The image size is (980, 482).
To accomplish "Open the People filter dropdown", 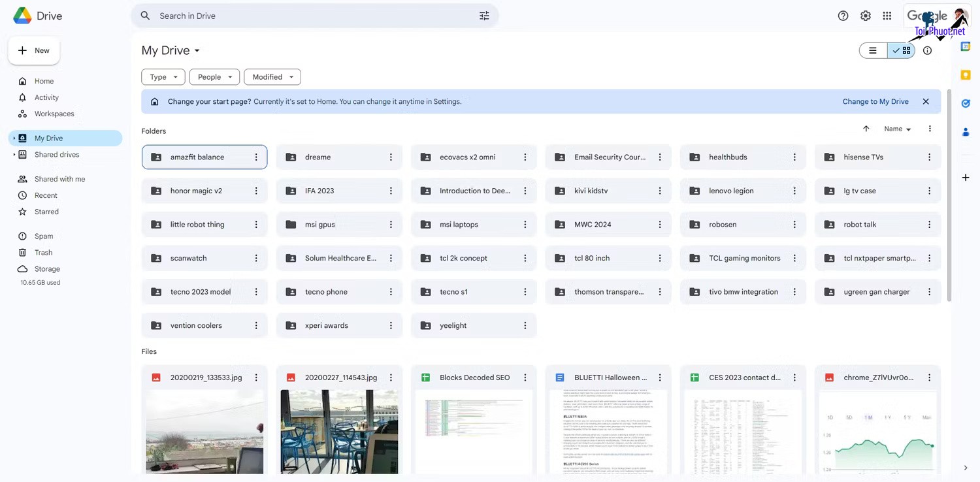I will click(x=214, y=77).
